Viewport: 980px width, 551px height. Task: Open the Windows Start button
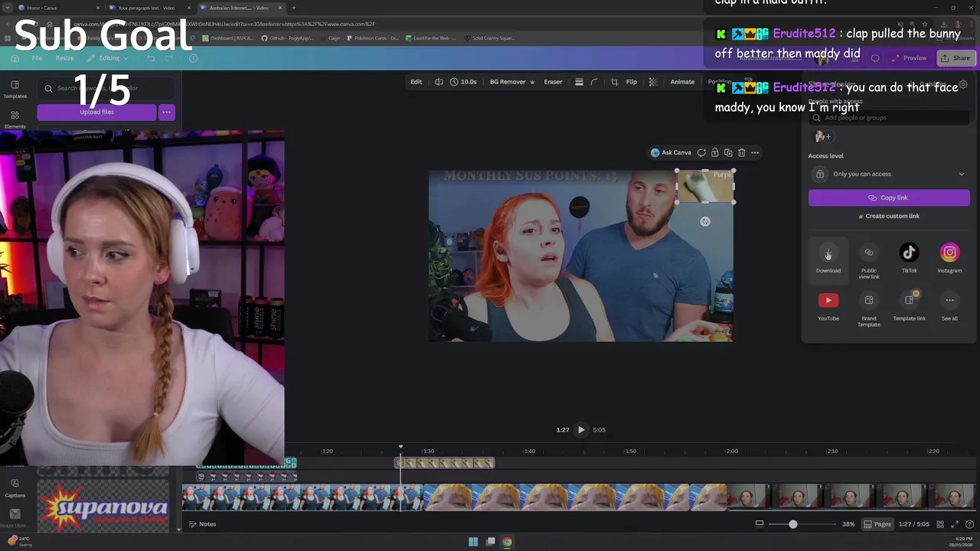point(473,542)
